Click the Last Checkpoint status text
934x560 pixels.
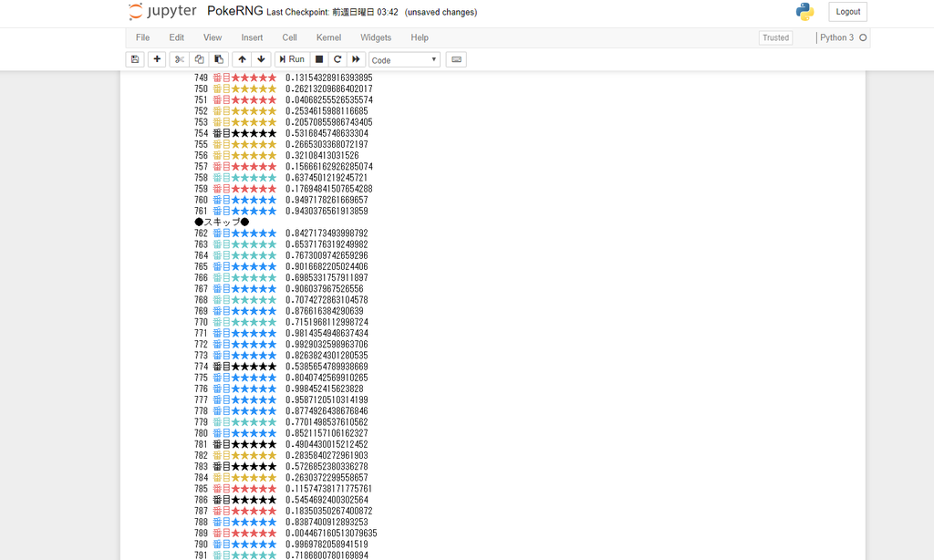coord(332,12)
